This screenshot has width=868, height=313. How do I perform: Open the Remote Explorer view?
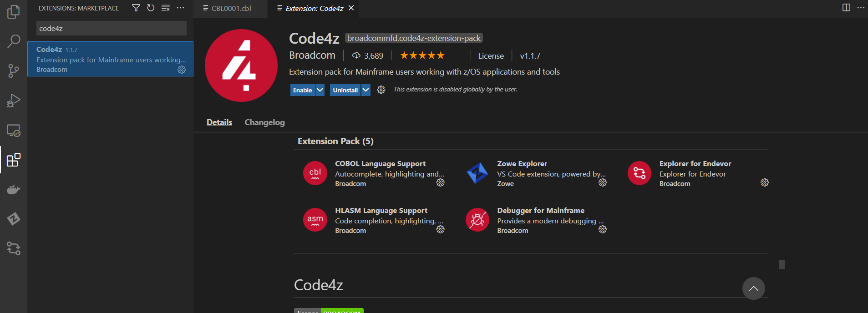pos(14,131)
